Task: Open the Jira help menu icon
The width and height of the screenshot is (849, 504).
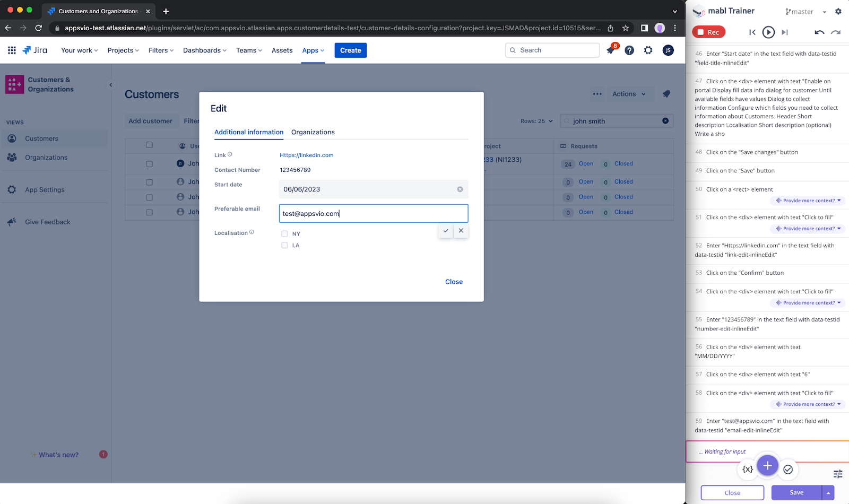Action: [629, 50]
